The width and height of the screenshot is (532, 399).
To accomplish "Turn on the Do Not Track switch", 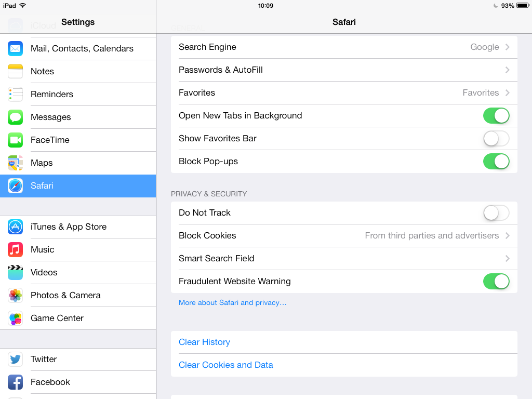I will click(x=496, y=212).
